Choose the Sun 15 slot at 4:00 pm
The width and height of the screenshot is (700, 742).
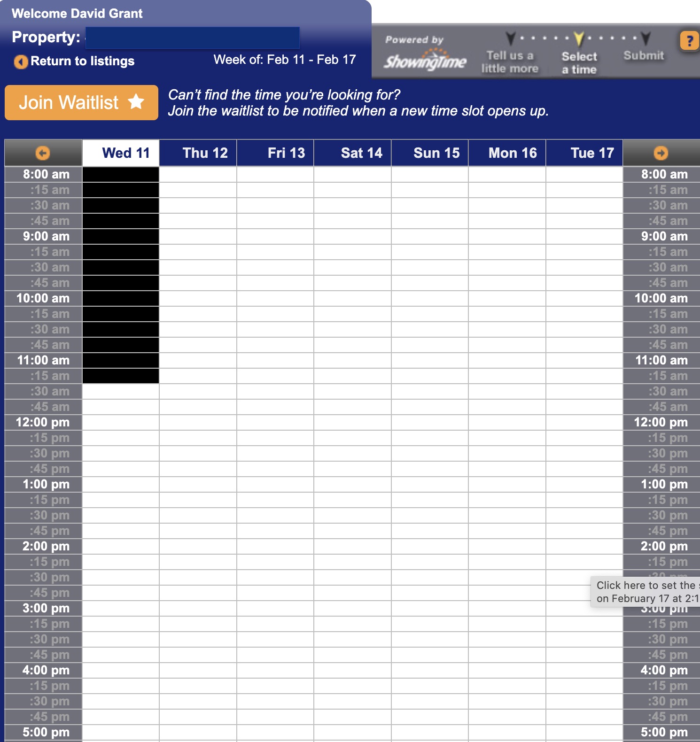[x=430, y=671]
